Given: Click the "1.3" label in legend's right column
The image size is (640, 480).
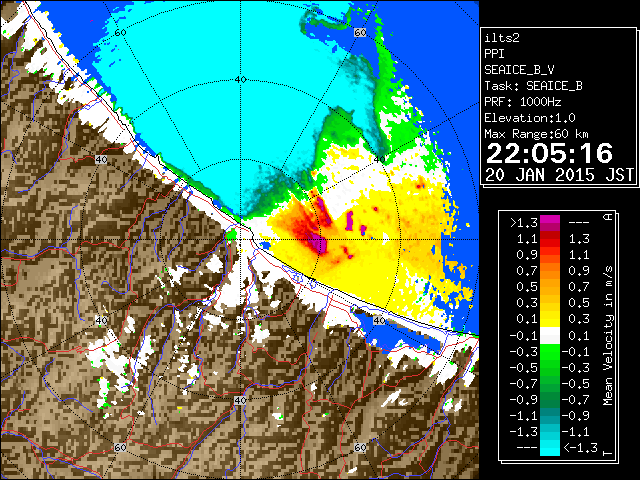Looking at the screenshot, I should click(x=579, y=239).
